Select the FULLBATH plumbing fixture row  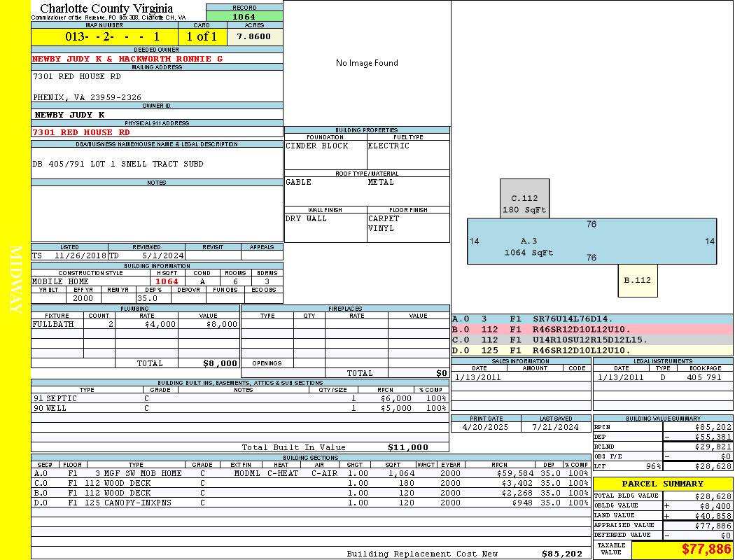[x=135, y=325]
